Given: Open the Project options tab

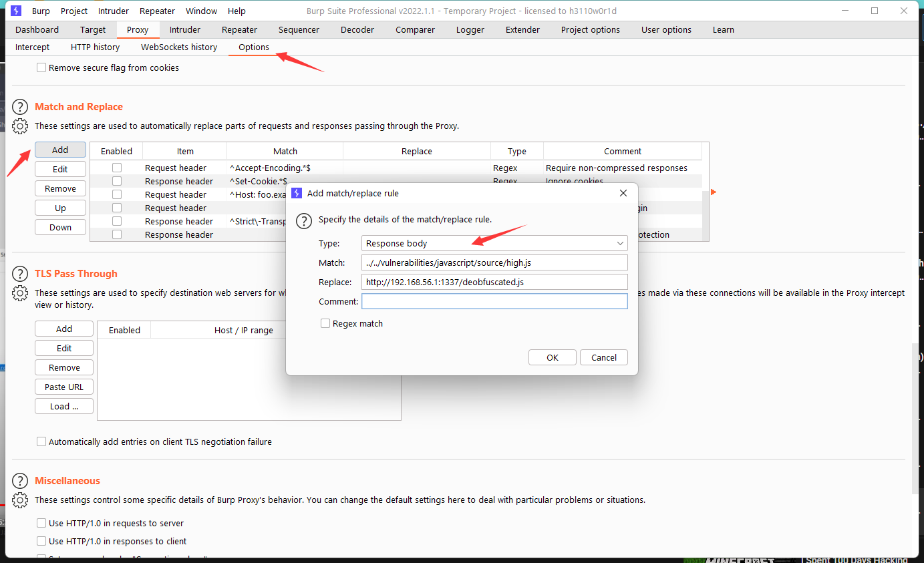Looking at the screenshot, I should [x=591, y=29].
